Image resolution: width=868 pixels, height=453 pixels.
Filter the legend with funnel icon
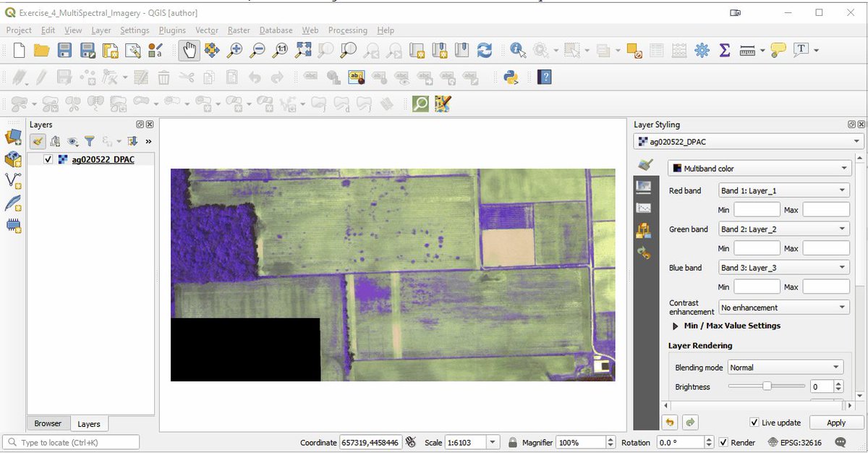click(90, 141)
